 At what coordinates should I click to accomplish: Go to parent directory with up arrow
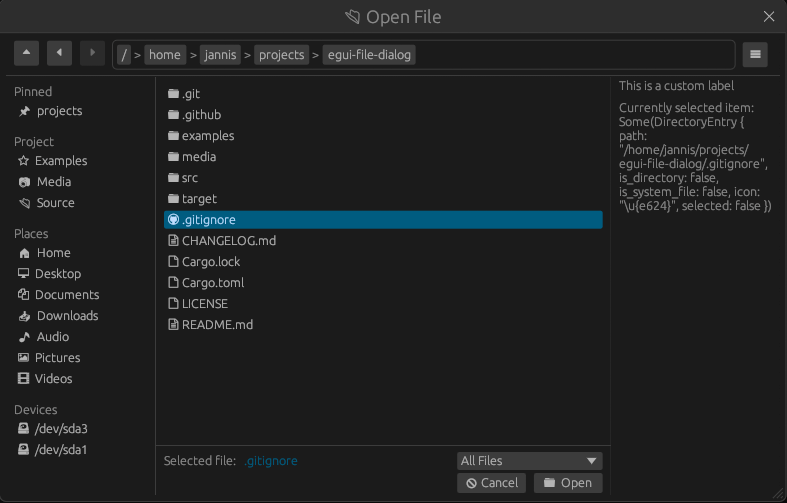pos(25,54)
